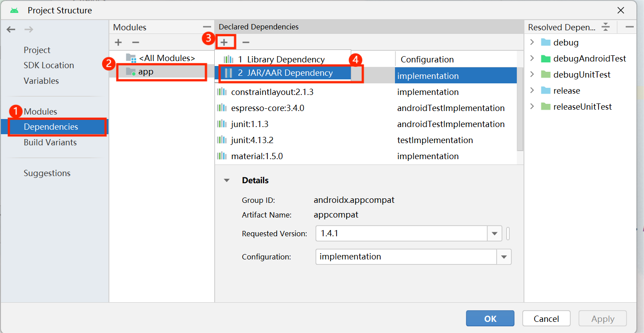
Task: Click the forward navigation arrow
Action: point(29,29)
